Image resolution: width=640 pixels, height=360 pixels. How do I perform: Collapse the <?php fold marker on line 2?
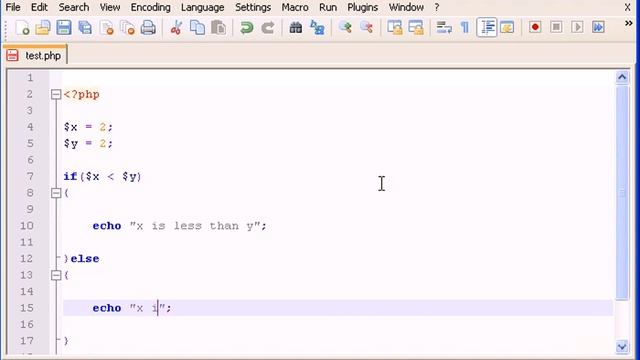coord(56,95)
